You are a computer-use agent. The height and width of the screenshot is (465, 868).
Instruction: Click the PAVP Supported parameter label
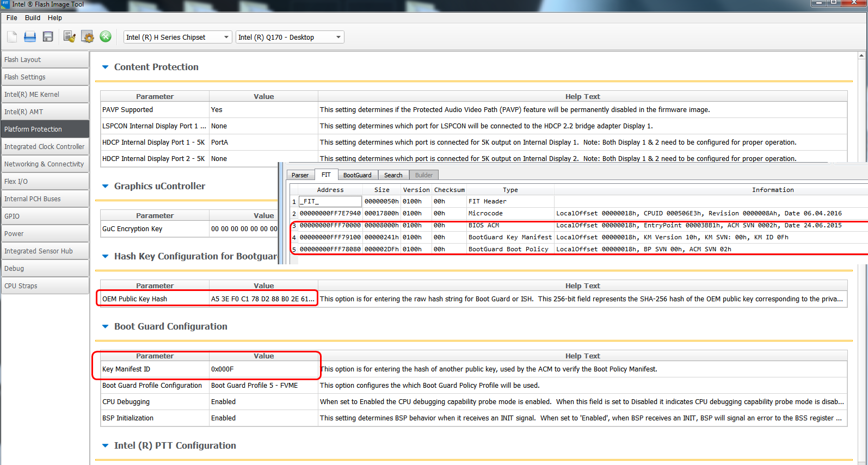coord(127,110)
